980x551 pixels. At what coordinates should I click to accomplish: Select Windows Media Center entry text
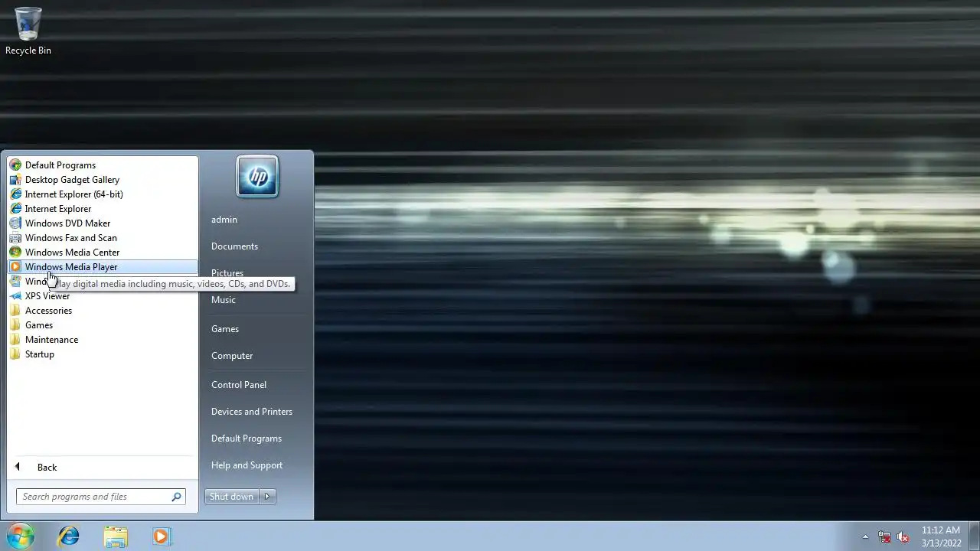coord(72,253)
